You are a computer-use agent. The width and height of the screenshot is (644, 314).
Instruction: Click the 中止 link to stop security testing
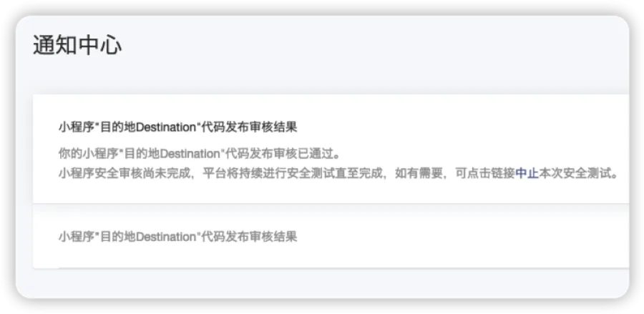527,173
